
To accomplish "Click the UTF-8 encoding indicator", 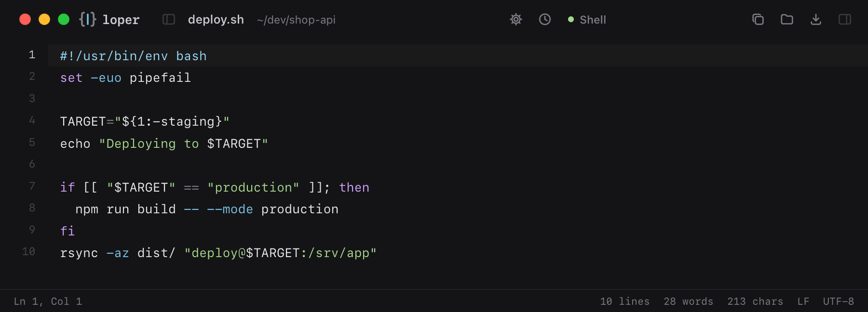I will click(x=838, y=301).
